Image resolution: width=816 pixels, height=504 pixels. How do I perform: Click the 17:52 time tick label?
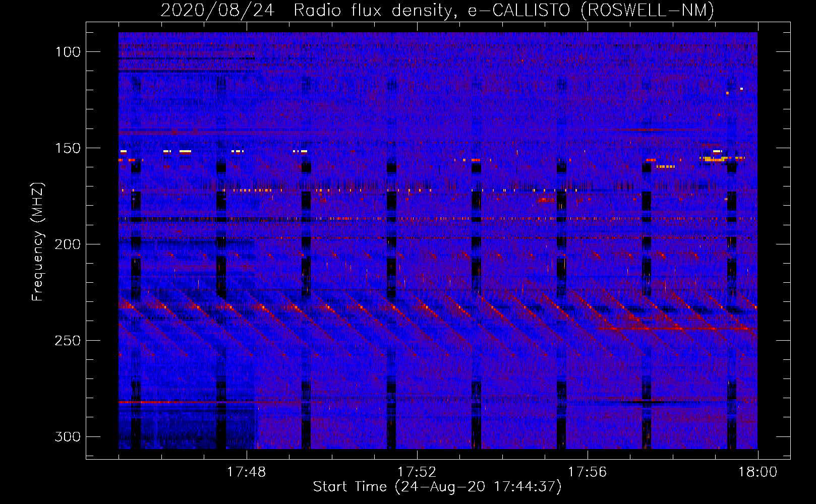click(x=417, y=472)
